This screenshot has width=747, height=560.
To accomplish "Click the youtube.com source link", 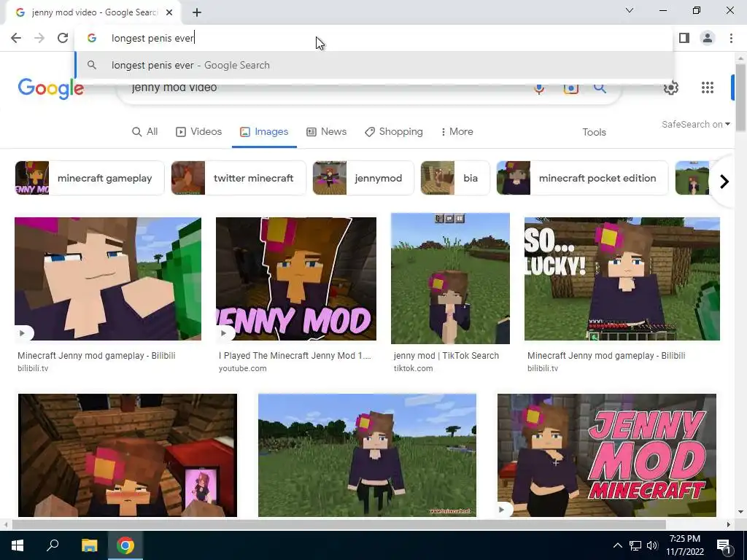I will [x=242, y=368].
